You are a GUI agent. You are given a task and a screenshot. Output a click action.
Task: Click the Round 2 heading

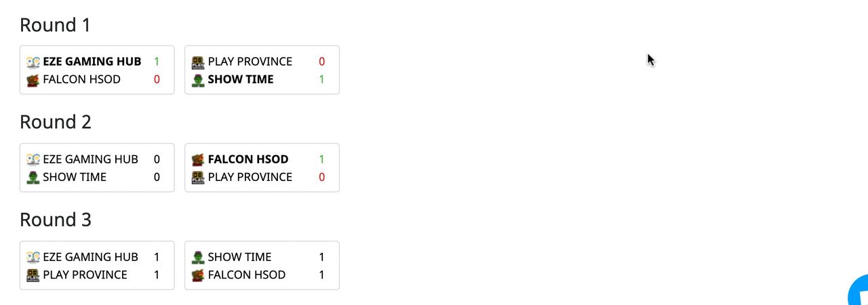[56, 122]
